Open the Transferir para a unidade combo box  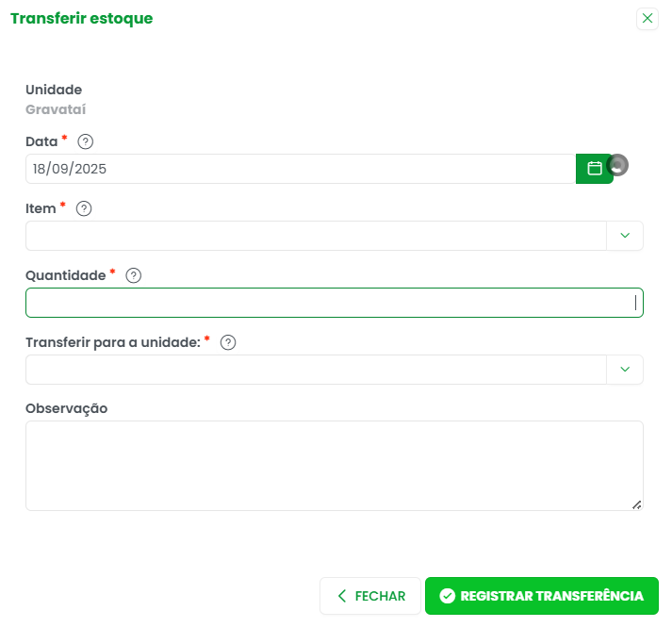[316, 370]
